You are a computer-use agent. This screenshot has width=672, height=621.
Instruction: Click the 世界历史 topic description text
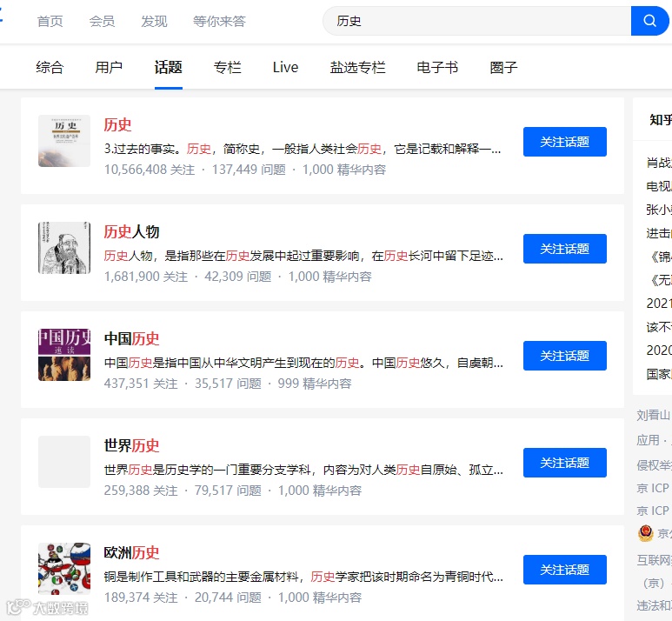click(x=303, y=470)
